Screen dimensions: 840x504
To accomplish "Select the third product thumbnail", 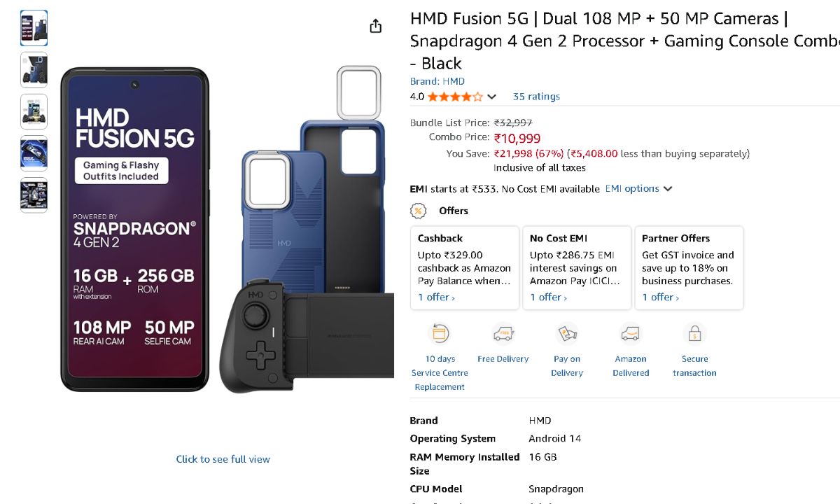I will click(x=34, y=112).
